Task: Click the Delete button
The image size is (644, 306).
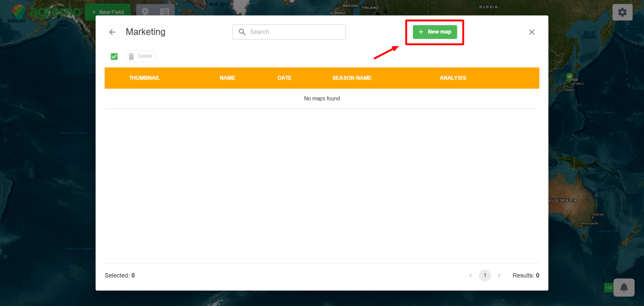Action: coord(141,56)
